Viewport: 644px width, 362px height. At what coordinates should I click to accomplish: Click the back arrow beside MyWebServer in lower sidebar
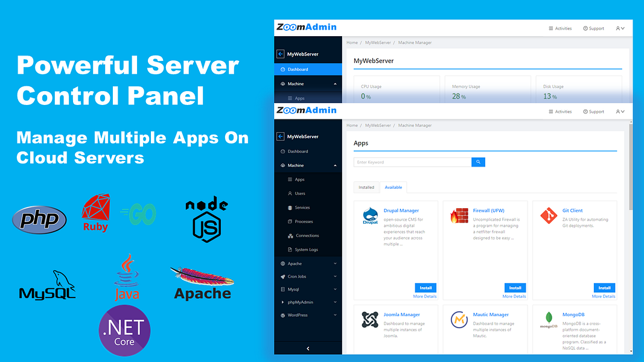pos(281,136)
